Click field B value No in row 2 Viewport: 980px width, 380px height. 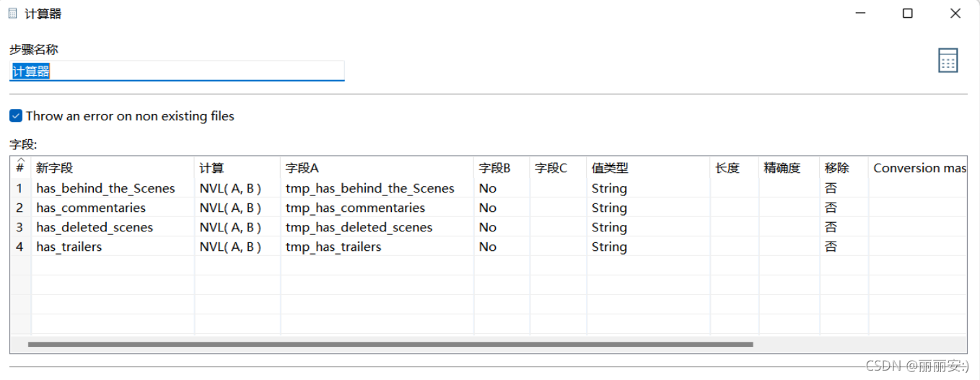[502, 208]
